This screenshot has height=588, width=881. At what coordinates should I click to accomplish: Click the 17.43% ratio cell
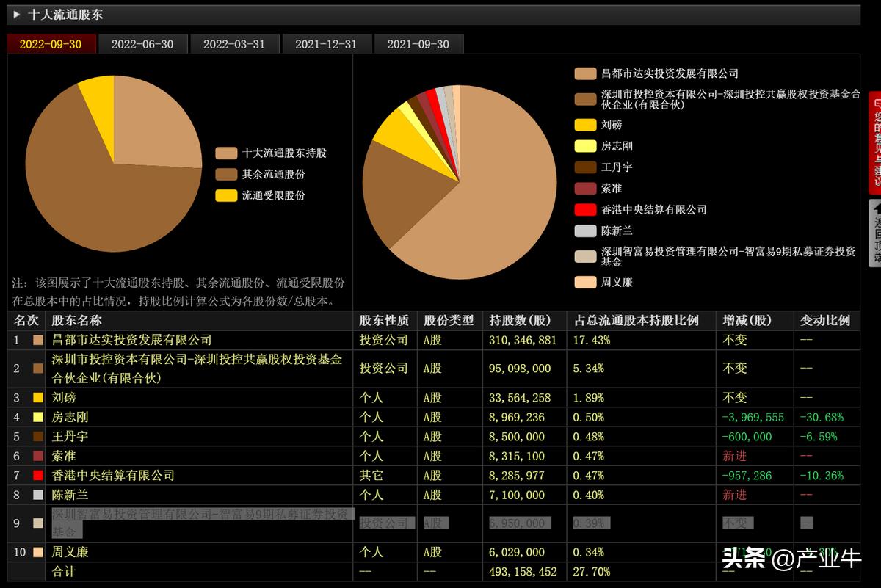[x=591, y=340]
